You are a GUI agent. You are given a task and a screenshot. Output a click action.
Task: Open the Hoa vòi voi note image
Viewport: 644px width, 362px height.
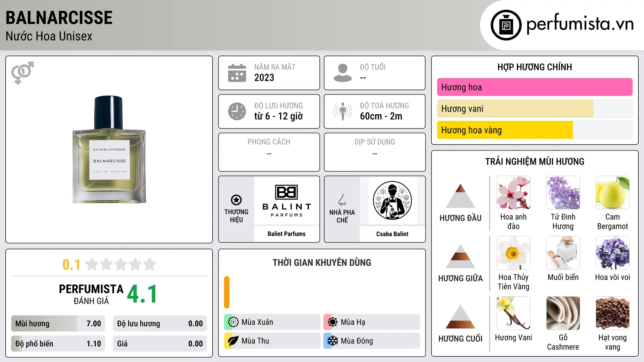[x=613, y=253]
